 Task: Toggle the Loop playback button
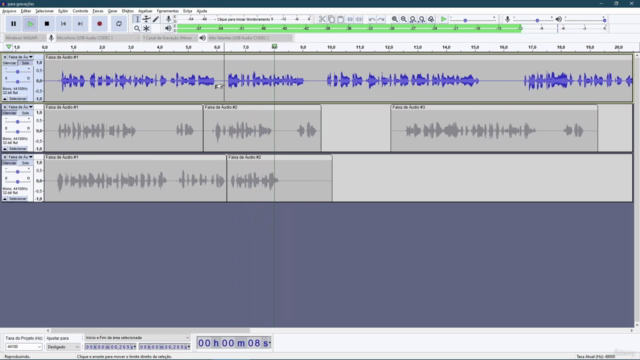(119, 24)
